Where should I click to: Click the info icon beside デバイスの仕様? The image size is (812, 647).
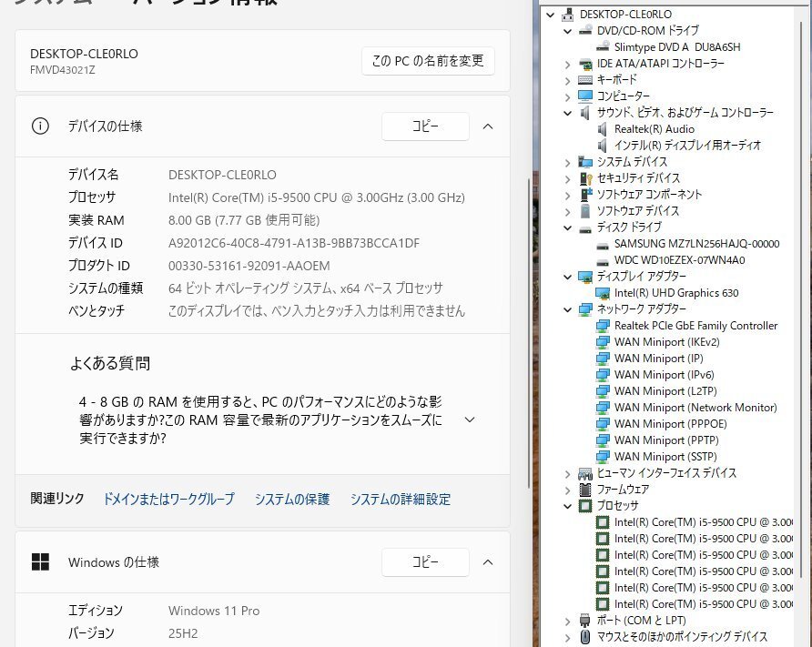40,126
